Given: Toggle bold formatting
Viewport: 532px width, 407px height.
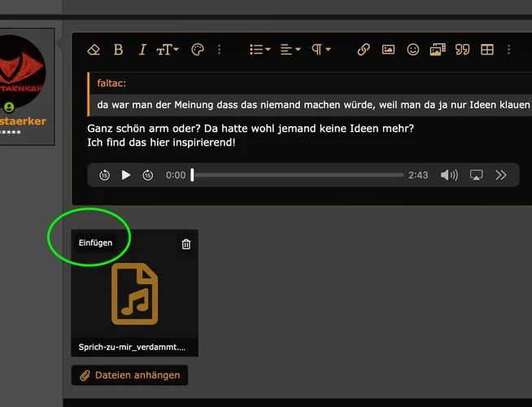Looking at the screenshot, I should [x=118, y=50].
